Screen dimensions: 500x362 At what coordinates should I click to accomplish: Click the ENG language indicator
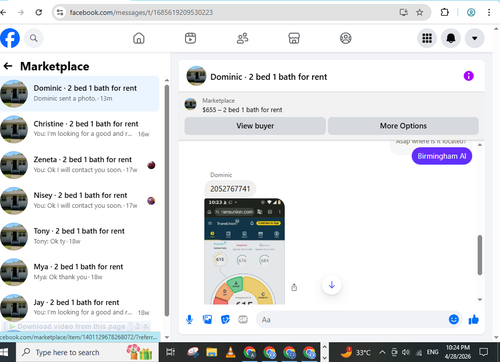[x=432, y=352]
